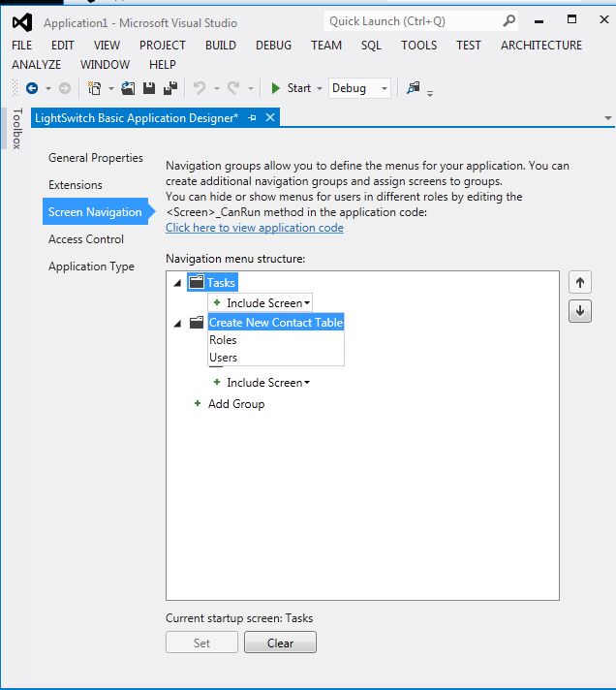Switch to Application Type tab

(x=91, y=267)
